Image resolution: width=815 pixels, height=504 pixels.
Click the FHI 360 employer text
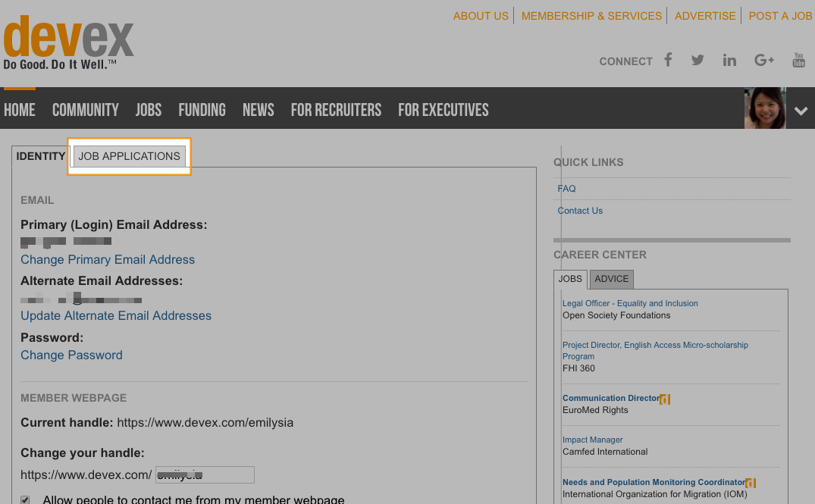coord(578,368)
